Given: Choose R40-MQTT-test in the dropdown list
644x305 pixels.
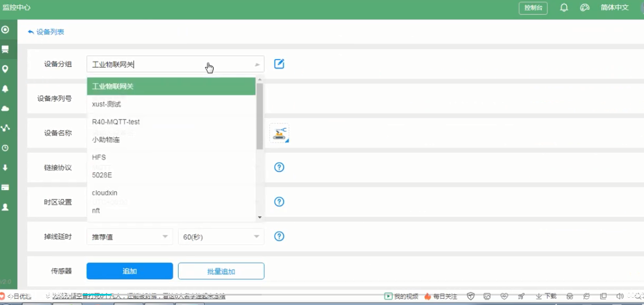Looking at the screenshot, I should coord(116,122).
